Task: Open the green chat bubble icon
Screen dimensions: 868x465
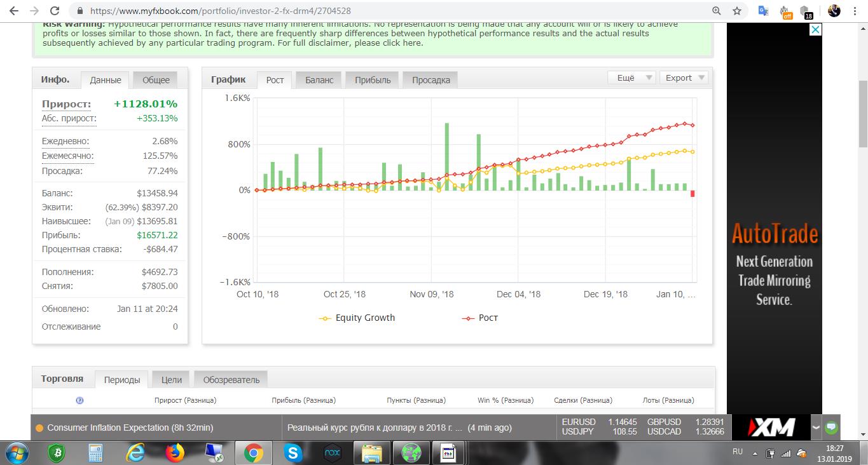Action: click(x=831, y=428)
